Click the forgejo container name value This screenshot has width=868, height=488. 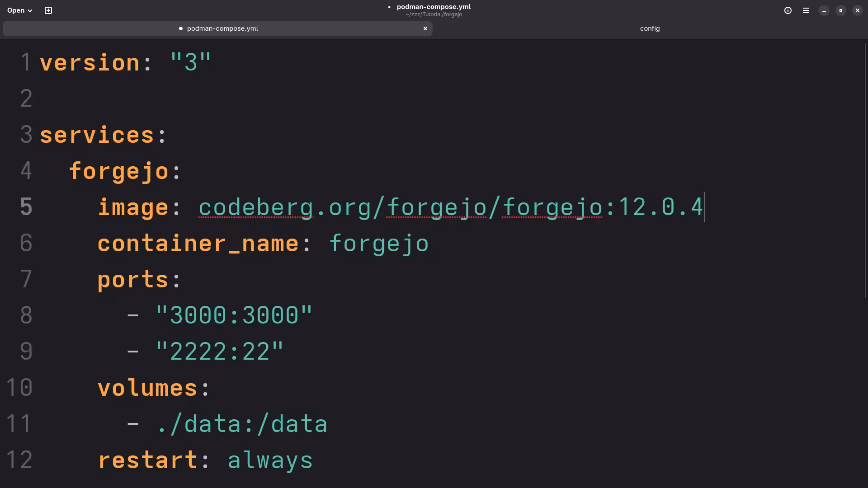coord(379,244)
